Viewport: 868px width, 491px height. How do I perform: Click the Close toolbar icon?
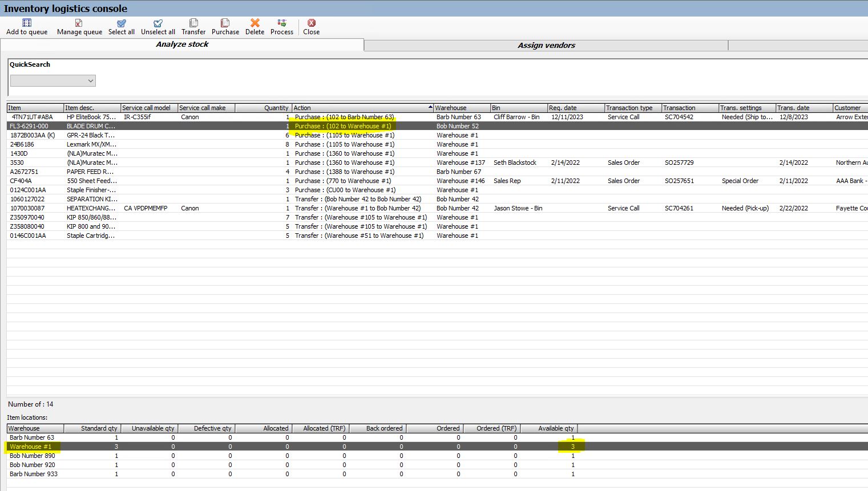pos(312,23)
